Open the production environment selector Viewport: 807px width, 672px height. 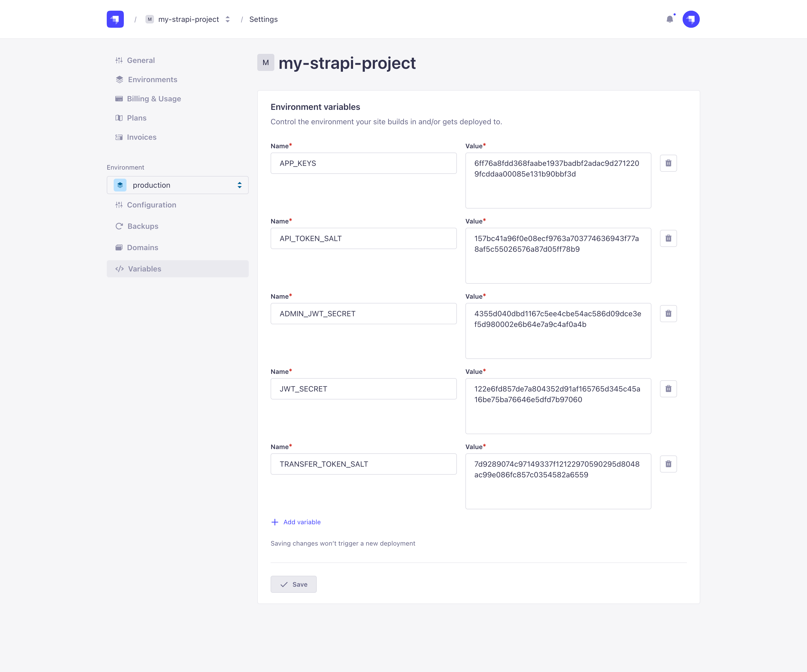177,185
